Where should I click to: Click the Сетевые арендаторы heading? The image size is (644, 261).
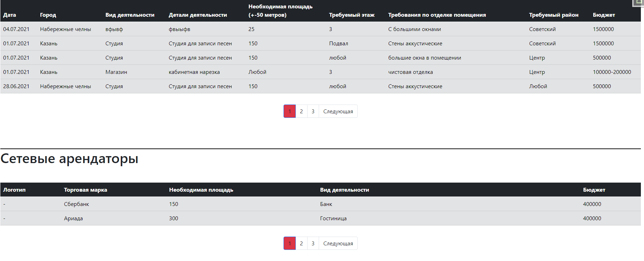(70, 159)
